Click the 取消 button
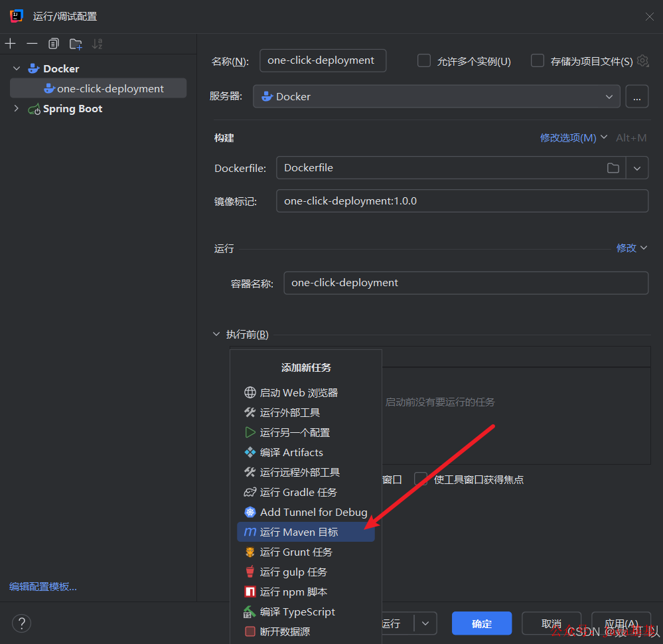 (x=552, y=623)
